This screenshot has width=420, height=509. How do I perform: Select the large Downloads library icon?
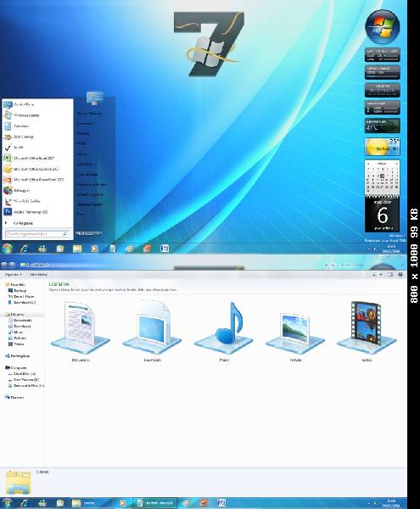pyautogui.click(x=152, y=327)
